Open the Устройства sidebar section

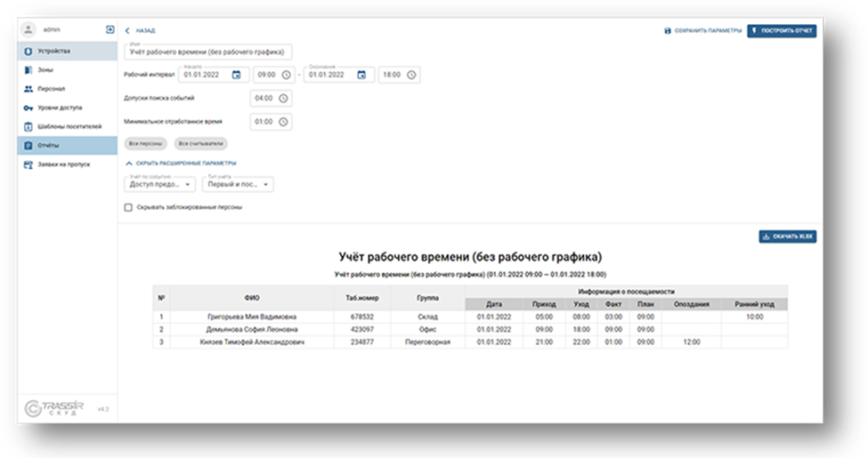[68, 51]
